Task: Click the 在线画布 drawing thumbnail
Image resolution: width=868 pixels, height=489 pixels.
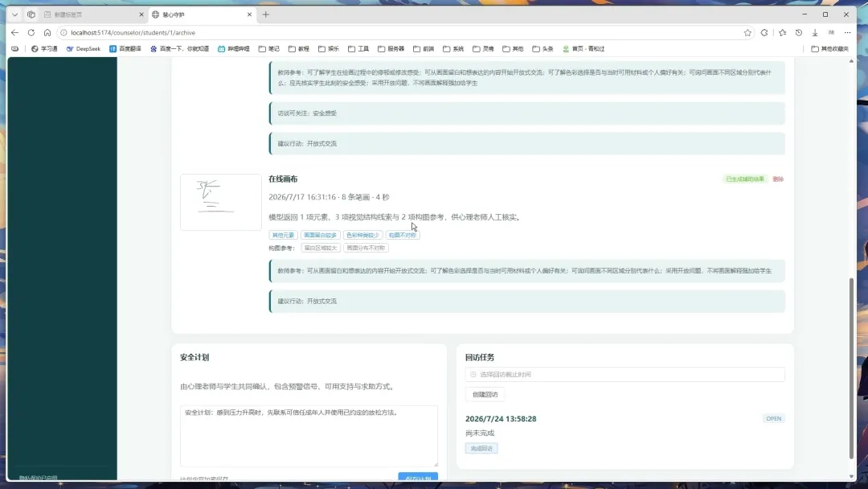Action: (x=221, y=202)
